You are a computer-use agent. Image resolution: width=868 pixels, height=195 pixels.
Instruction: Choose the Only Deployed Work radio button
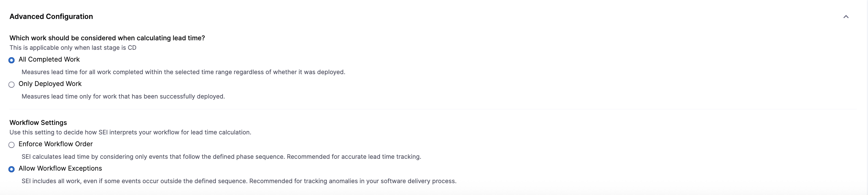click(x=11, y=85)
